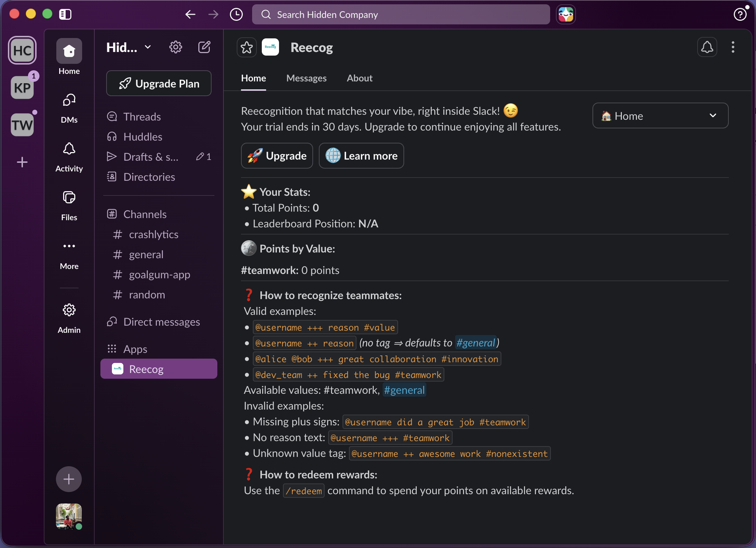Click the '@dev_team ++ fixed the bug #teamwork' example

click(x=348, y=375)
